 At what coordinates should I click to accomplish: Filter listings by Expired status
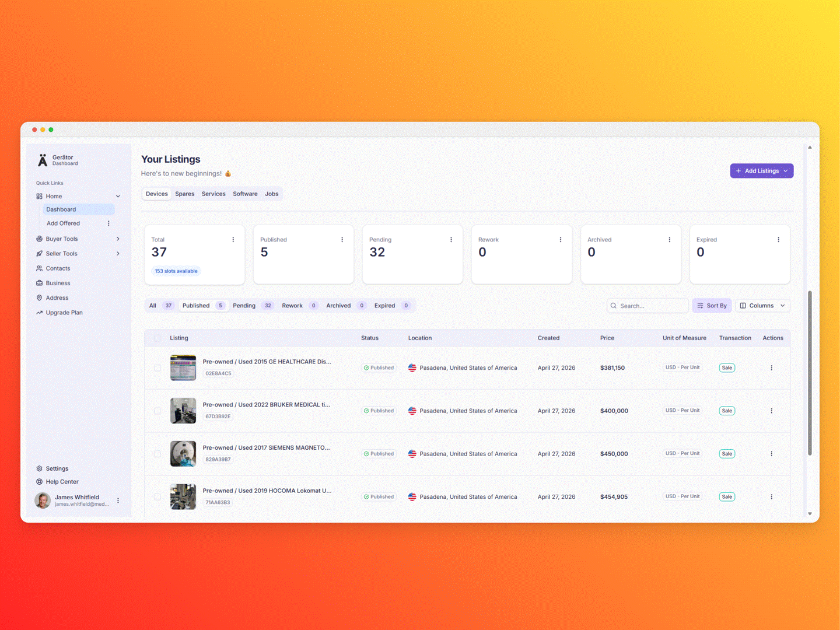click(393, 306)
